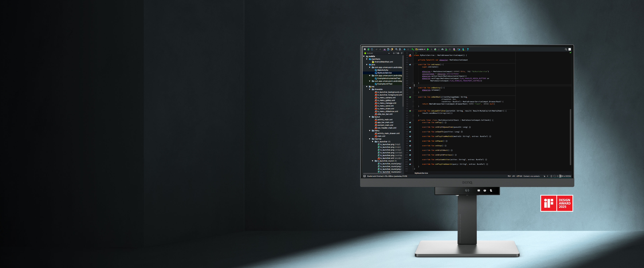Click the memory usage indicator in status bar
Viewport: 644px width, 268px height.
click(x=565, y=176)
